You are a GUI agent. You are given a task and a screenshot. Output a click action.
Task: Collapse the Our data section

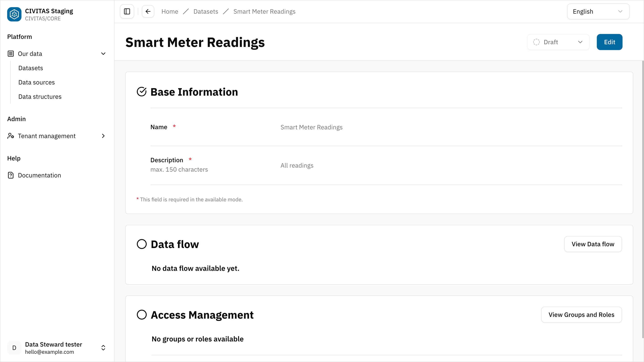click(x=103, y=53)
